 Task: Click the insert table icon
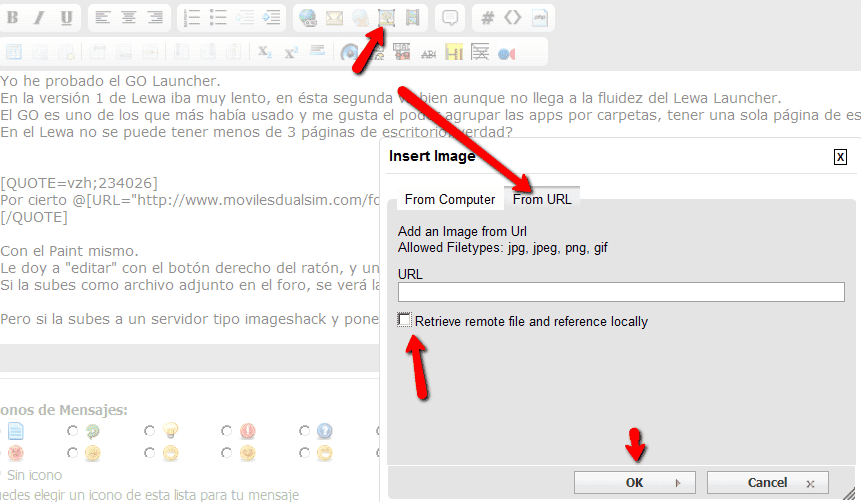coord(14,53)
